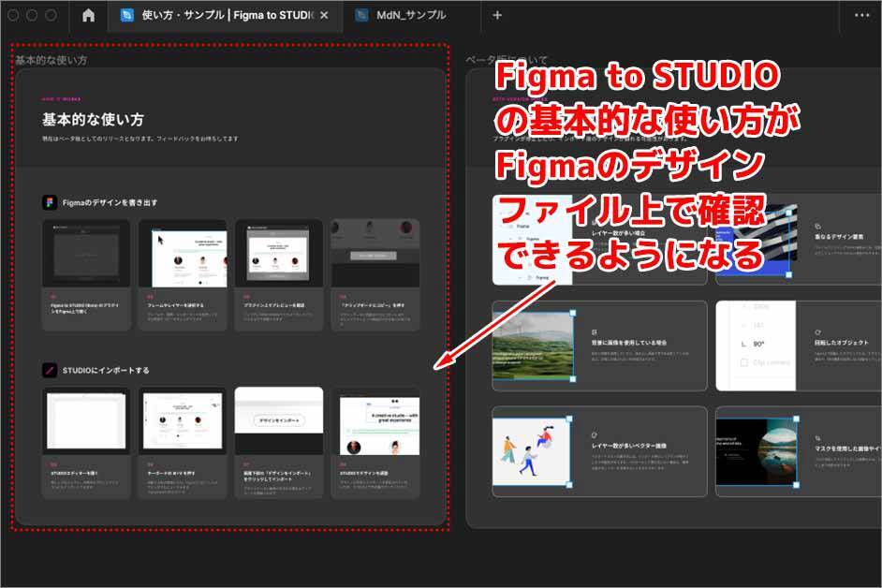
Task: Select the 使い方・サンプル Figma to STUDIO tab
Action: [x=223, y=15]
